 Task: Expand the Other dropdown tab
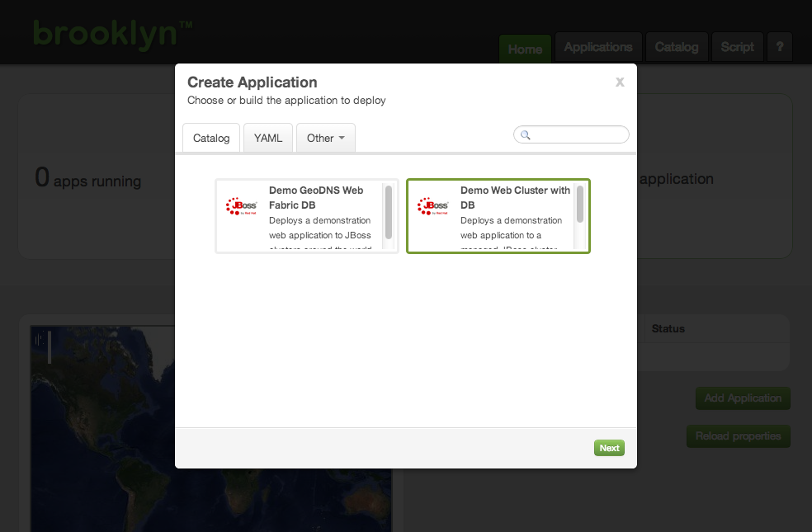(x=326, y=138)
